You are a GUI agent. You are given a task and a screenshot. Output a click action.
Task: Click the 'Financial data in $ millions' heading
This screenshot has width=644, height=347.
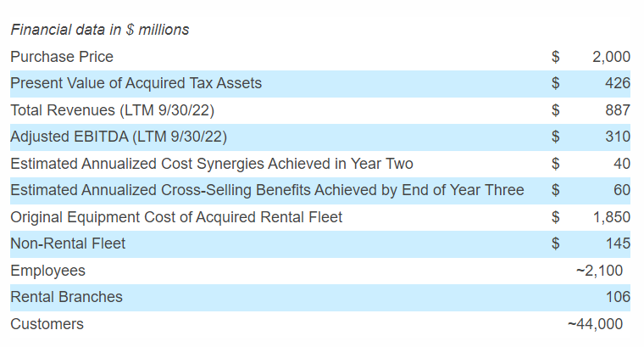pos(99,30)
